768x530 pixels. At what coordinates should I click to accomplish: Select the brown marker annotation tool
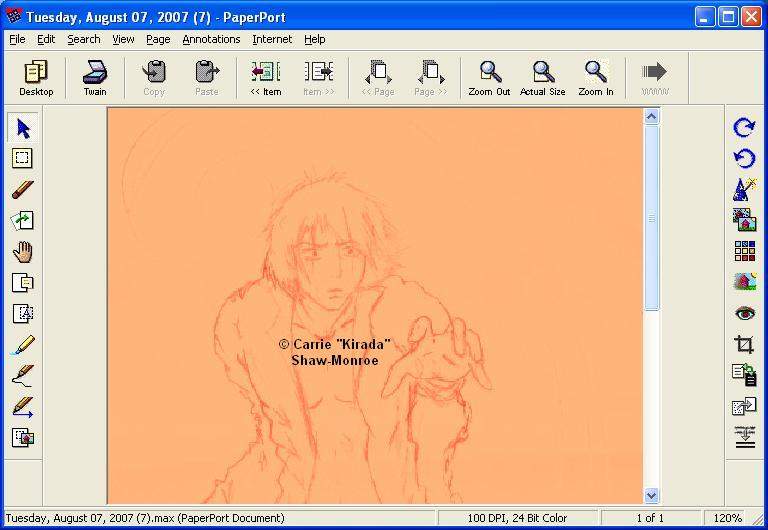click(23, 190)
